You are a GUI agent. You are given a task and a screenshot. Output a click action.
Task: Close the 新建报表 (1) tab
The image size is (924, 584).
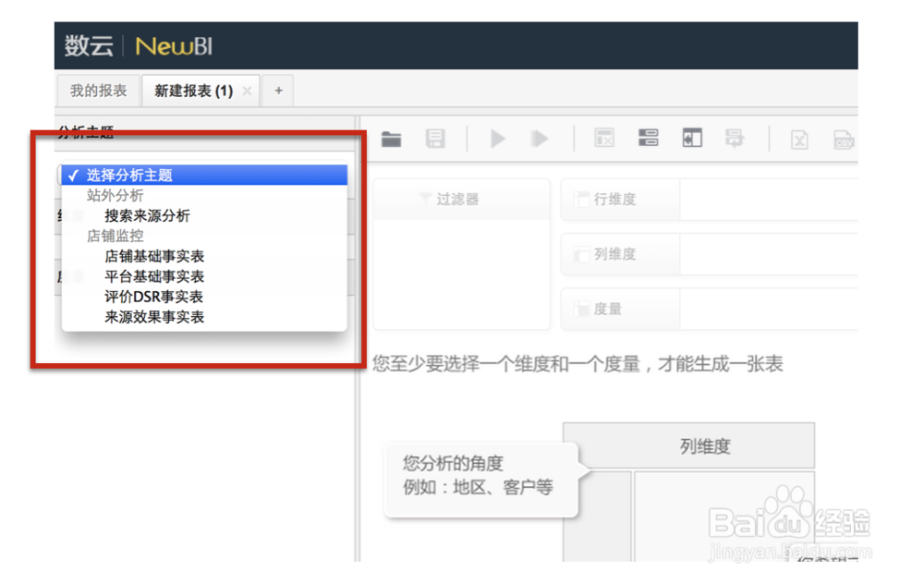click(247, 91)
